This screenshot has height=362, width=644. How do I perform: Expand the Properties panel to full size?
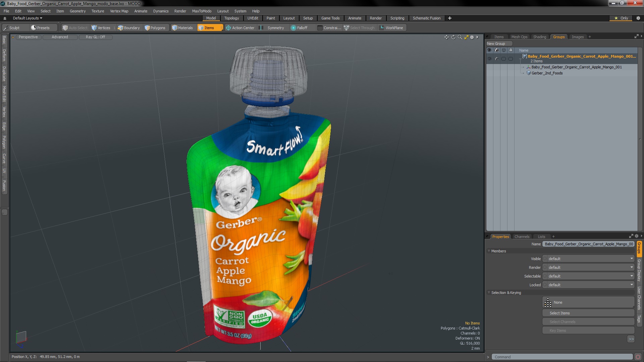(x=631, y=236)
